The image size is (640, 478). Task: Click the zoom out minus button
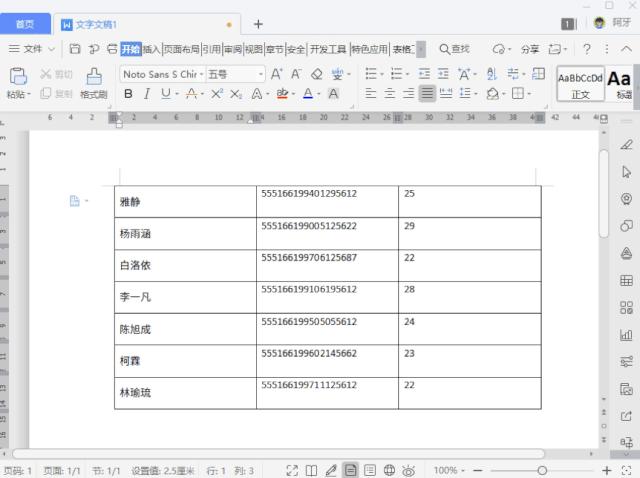(478, 471)
